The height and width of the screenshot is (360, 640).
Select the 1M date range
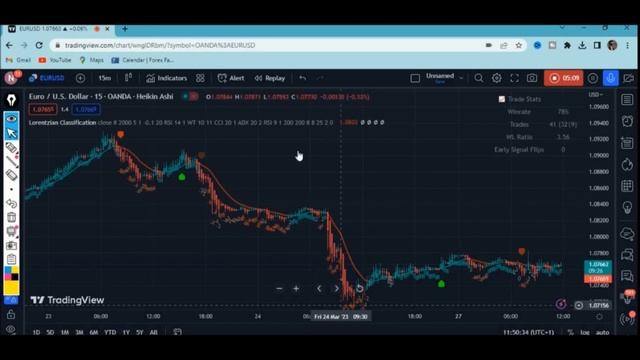[x=64, y=332]
